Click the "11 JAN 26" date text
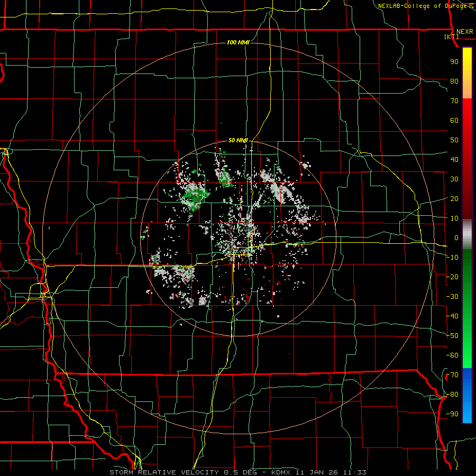The width and height of the screenshot is (476, 476). click(318, 472)
